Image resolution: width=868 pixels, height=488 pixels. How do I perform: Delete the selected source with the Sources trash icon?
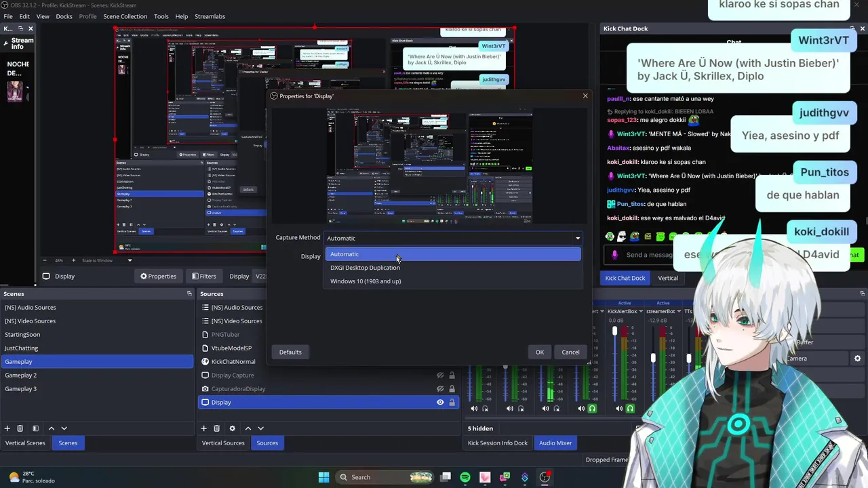click(217, 428)
